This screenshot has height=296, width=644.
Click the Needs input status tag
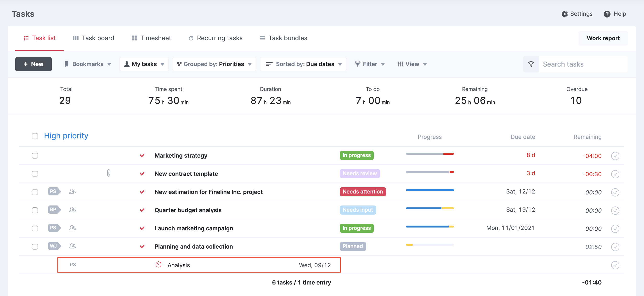pos(358,210)
